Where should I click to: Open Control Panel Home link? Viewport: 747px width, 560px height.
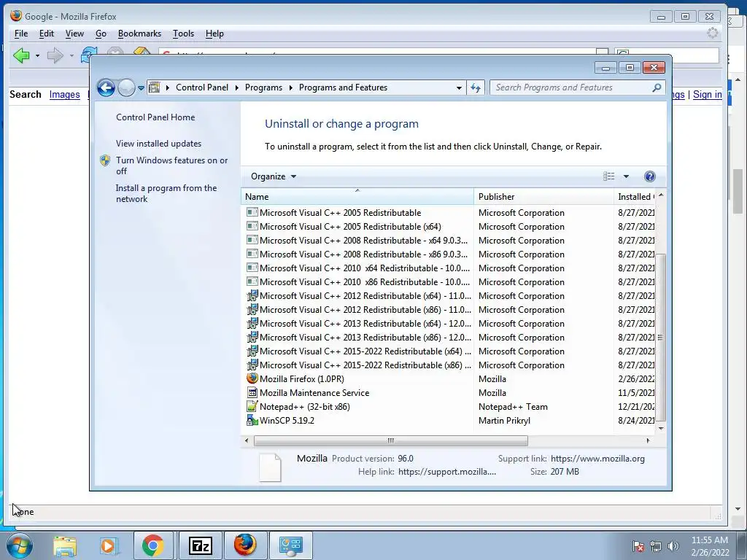(155, 117)
